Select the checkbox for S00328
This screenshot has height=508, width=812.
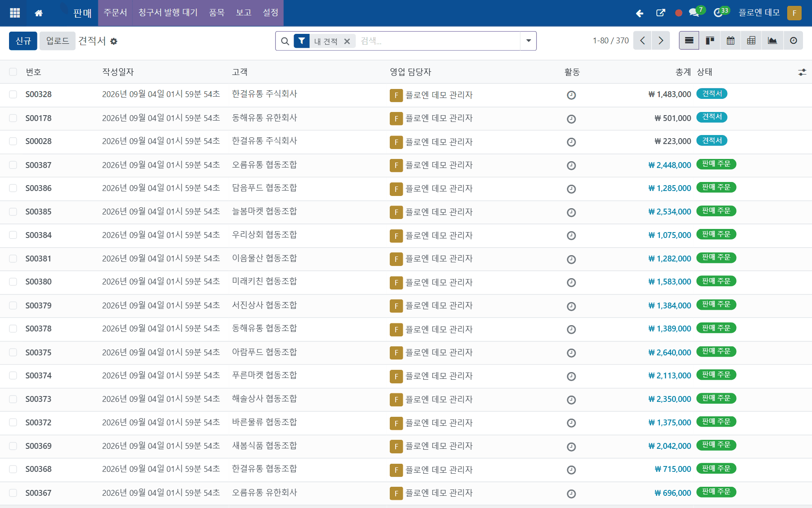coord(13,94)
